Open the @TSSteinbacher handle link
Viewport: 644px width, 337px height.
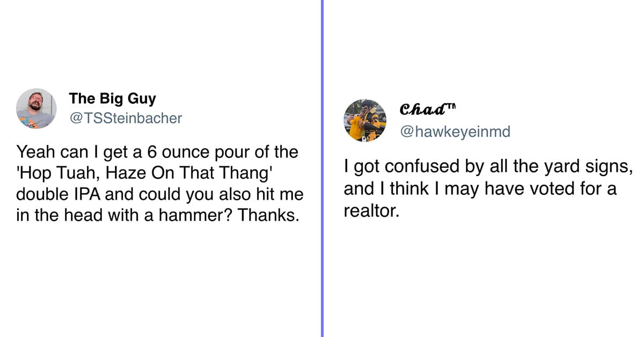(126, 119)
